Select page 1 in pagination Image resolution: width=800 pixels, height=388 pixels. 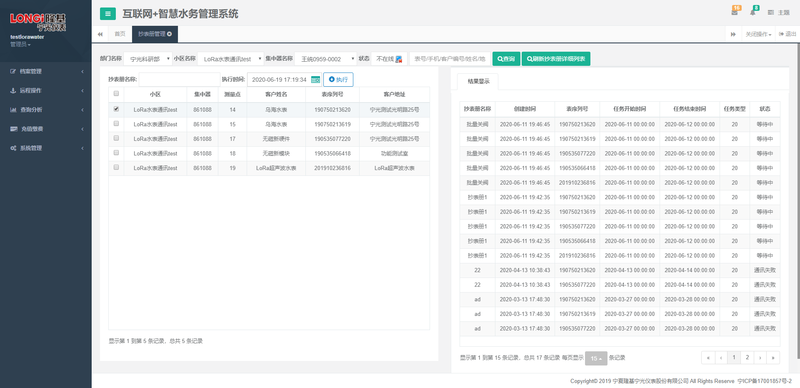734,358
